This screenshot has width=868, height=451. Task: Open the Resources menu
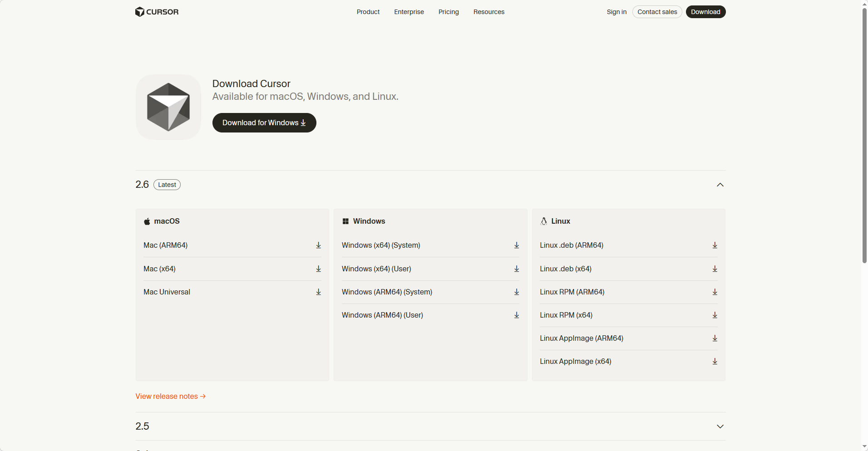pyautogui.click(x=489, y=12)
